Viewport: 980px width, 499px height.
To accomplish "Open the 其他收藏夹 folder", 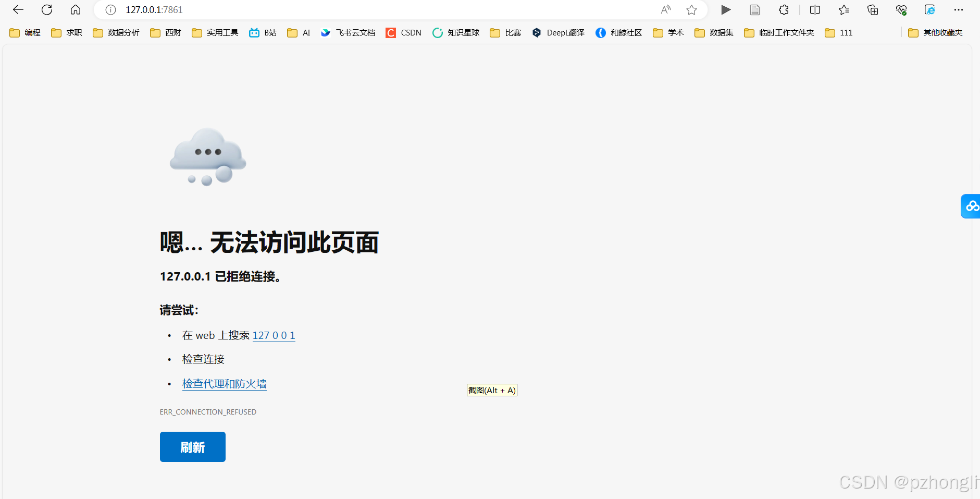I will tap(942, 32).
